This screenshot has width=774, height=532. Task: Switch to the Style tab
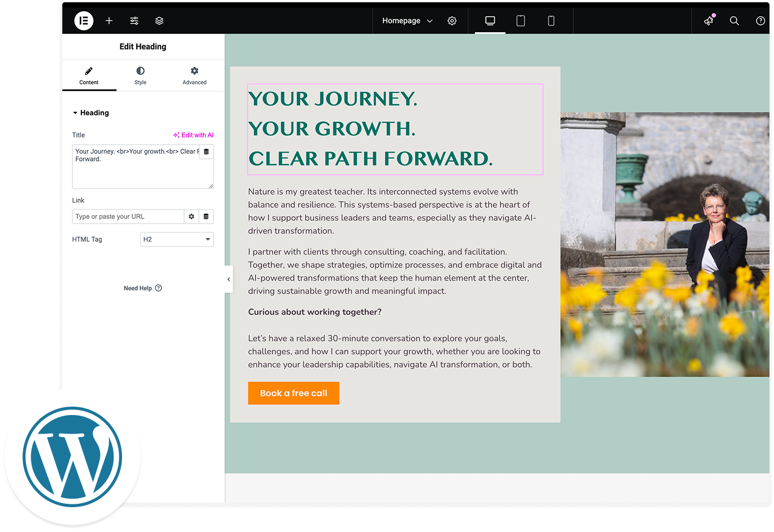click(x=140, y=76)
